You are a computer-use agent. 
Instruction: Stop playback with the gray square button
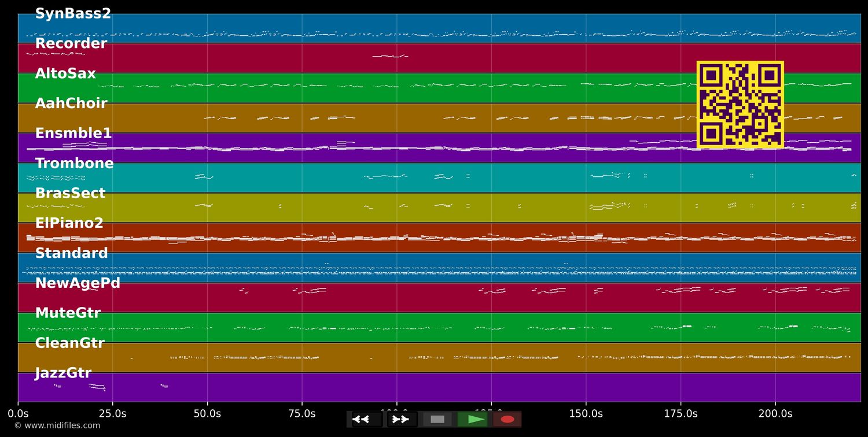click(x=437, y=419)
